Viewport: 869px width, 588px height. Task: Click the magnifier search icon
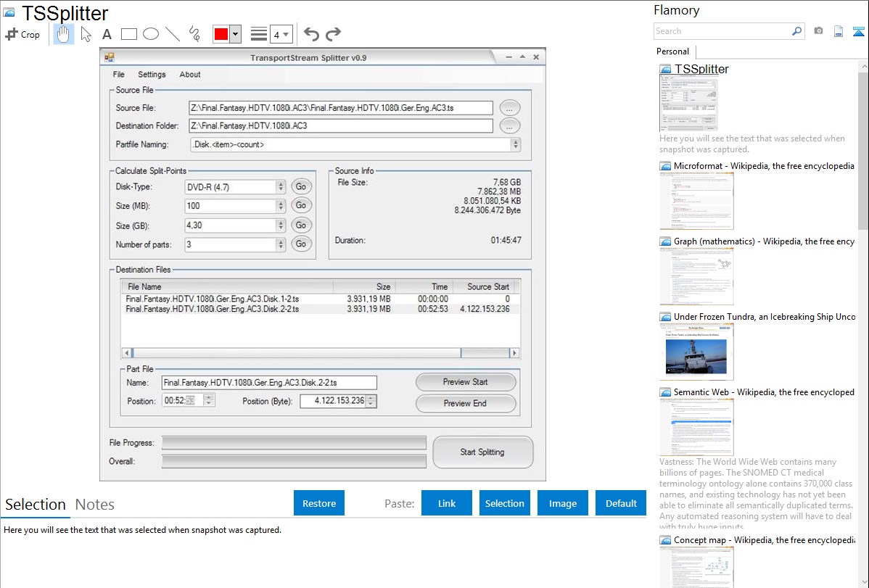point(796,31)
